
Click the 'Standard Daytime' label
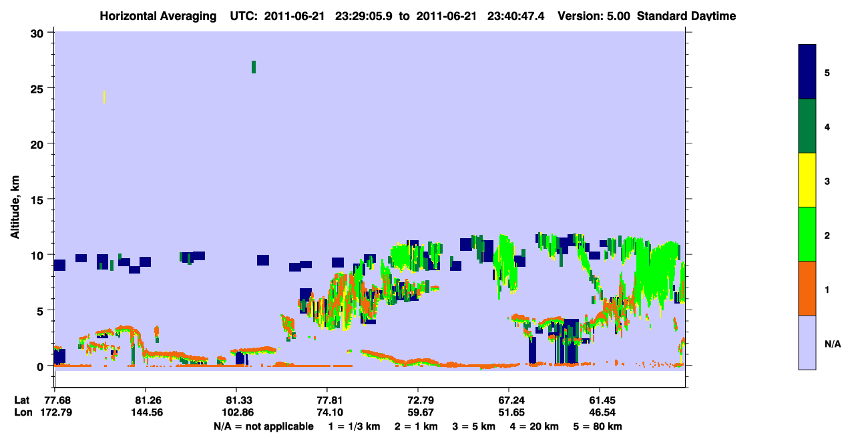[x=686, y=16]
